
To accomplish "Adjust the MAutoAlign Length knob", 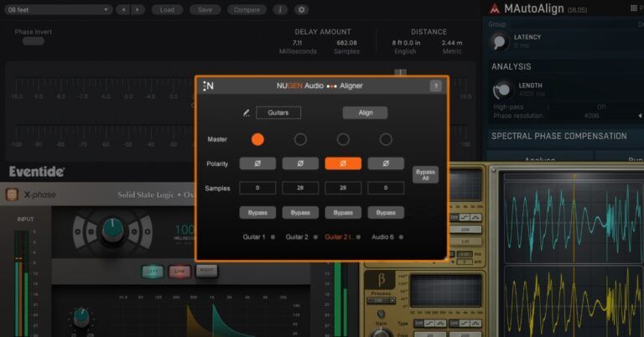I will (x=502, y=90).
